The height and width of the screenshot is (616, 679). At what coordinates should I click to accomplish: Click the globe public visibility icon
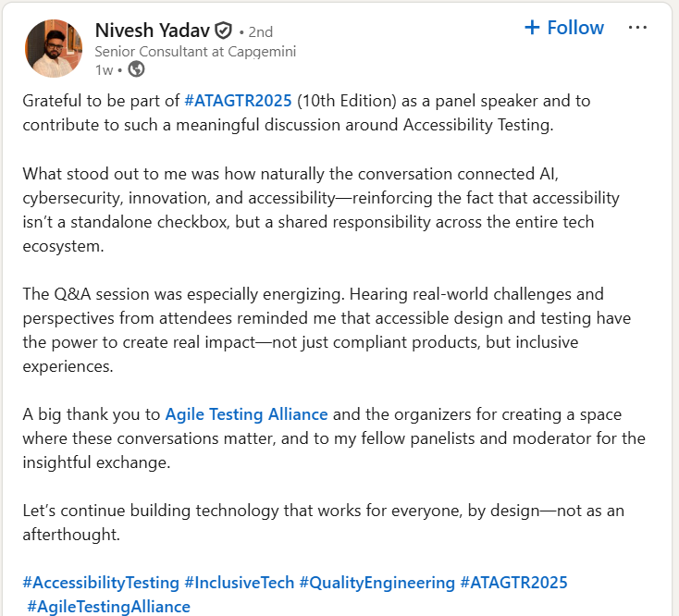(x=136, y=68)
